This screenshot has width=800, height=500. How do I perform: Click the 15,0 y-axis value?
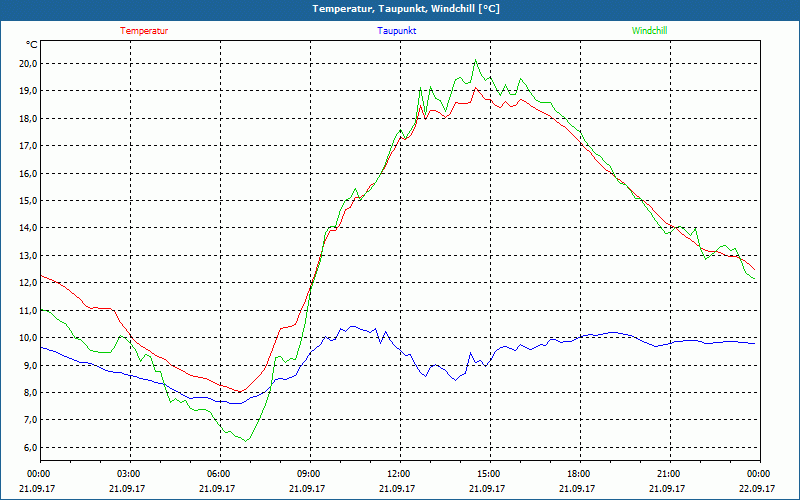tap(28, 201)
